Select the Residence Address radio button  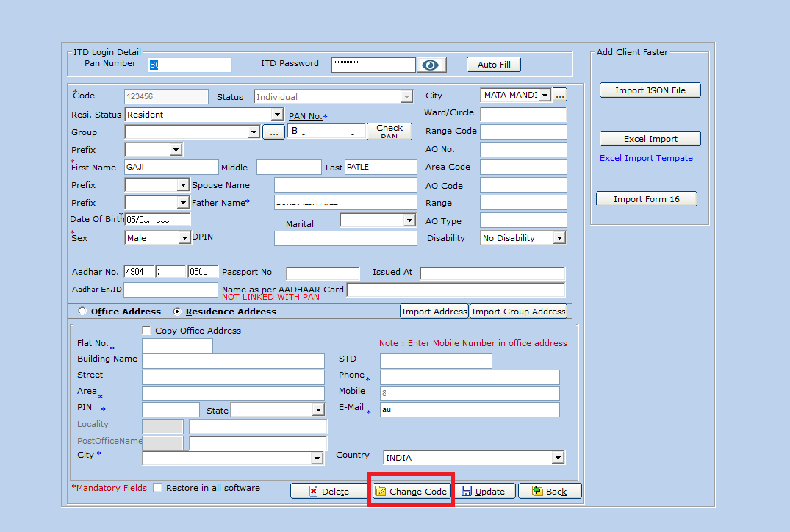tap(177, 312)
